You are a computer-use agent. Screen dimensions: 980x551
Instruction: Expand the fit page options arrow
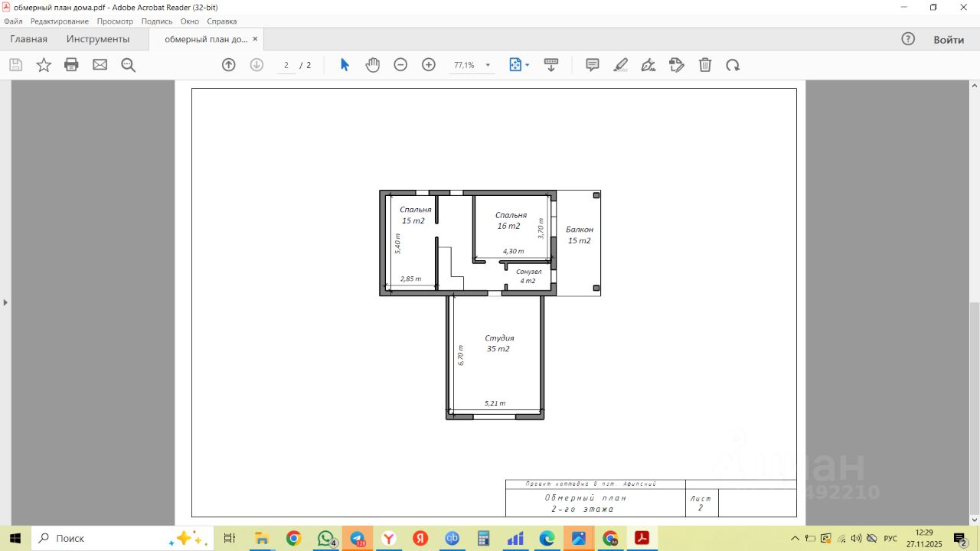(528, 65)
